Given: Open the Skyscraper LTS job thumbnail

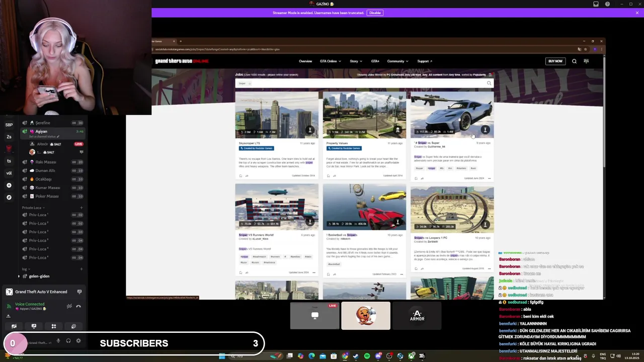Looking at the screenshot, I should coord(277,115).
